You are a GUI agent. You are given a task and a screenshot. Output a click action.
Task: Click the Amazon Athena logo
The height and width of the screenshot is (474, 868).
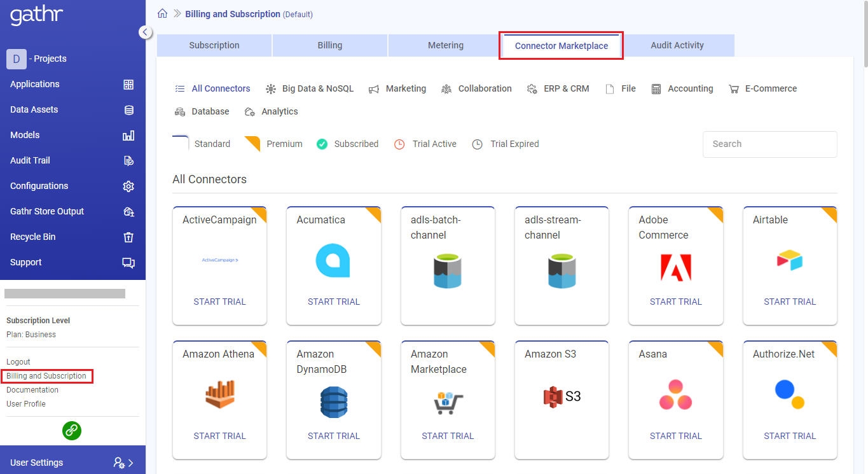point(220,395)
